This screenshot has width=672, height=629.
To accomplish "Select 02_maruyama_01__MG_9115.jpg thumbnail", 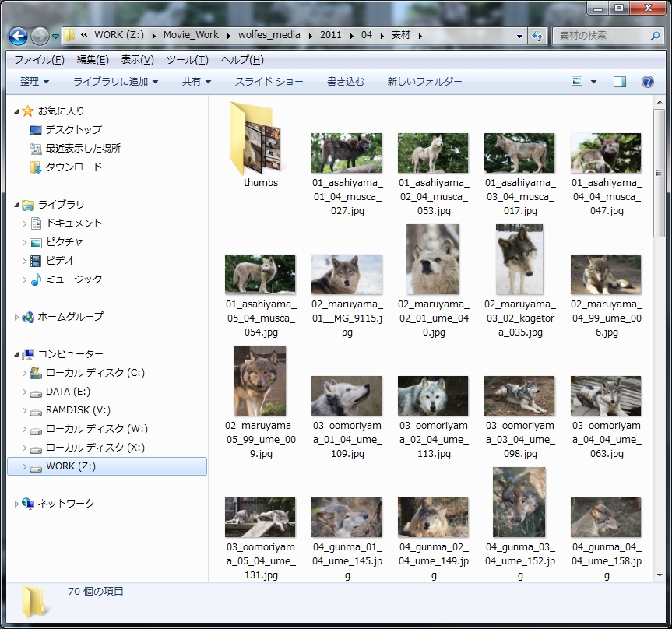I will coord(347,274).
